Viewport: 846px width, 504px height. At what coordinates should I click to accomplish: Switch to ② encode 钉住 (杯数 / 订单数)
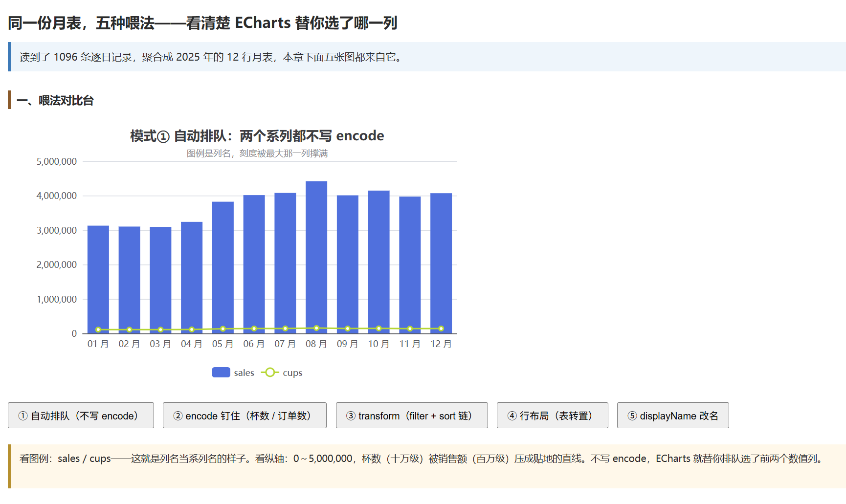pos(245,416)
